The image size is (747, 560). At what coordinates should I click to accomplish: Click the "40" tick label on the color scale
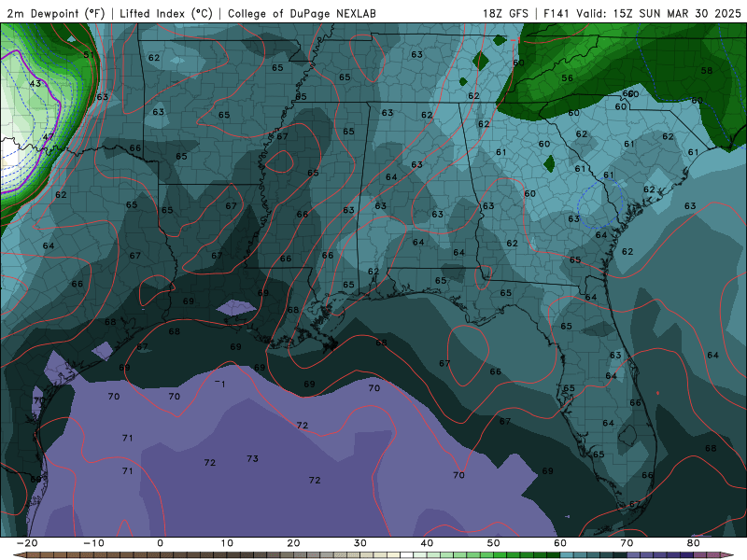point(427,543)
